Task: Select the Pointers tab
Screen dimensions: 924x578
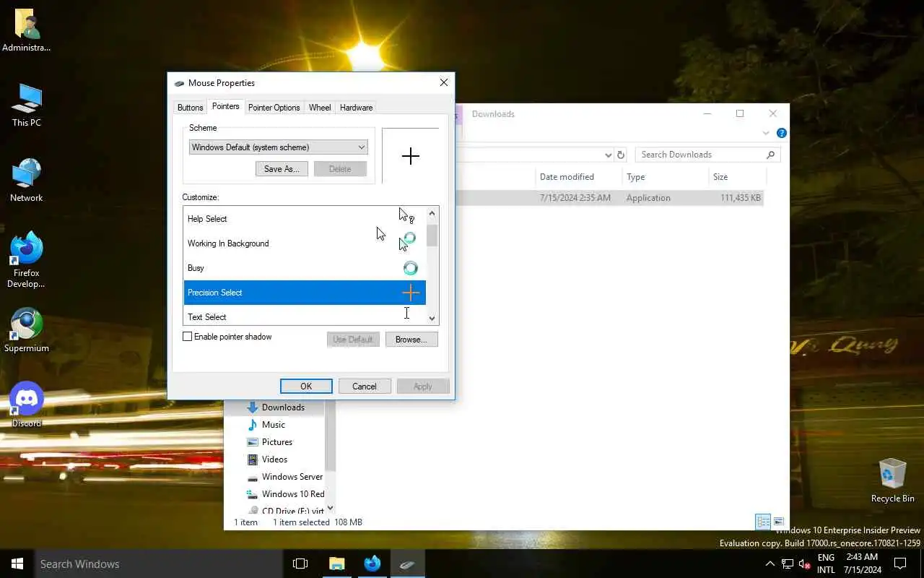Action: (225, 106)
